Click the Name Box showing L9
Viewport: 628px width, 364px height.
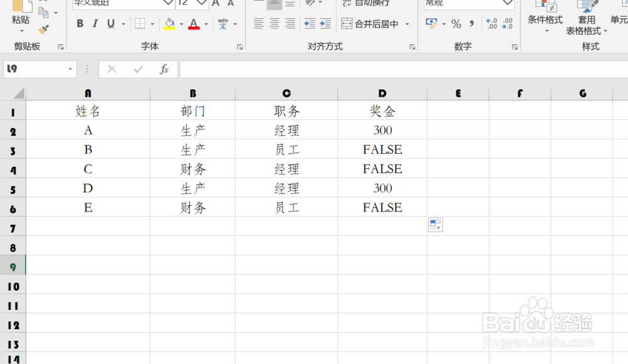point(35,69)
